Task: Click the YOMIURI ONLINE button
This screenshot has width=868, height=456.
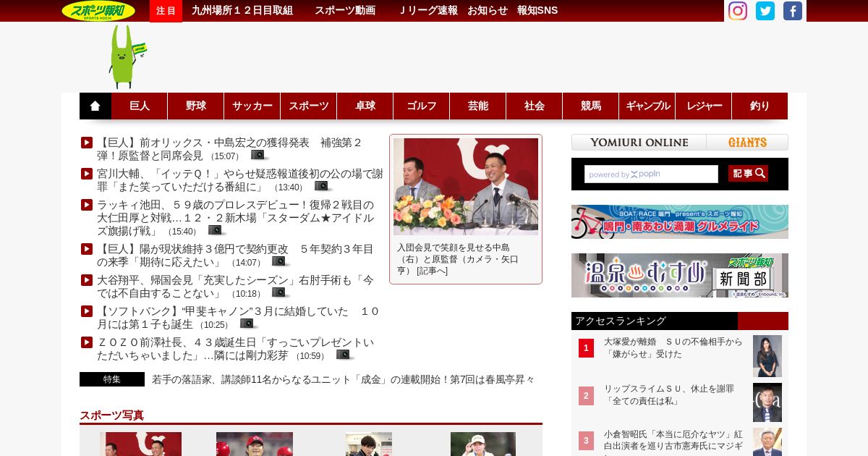Action: coord(639,143)
